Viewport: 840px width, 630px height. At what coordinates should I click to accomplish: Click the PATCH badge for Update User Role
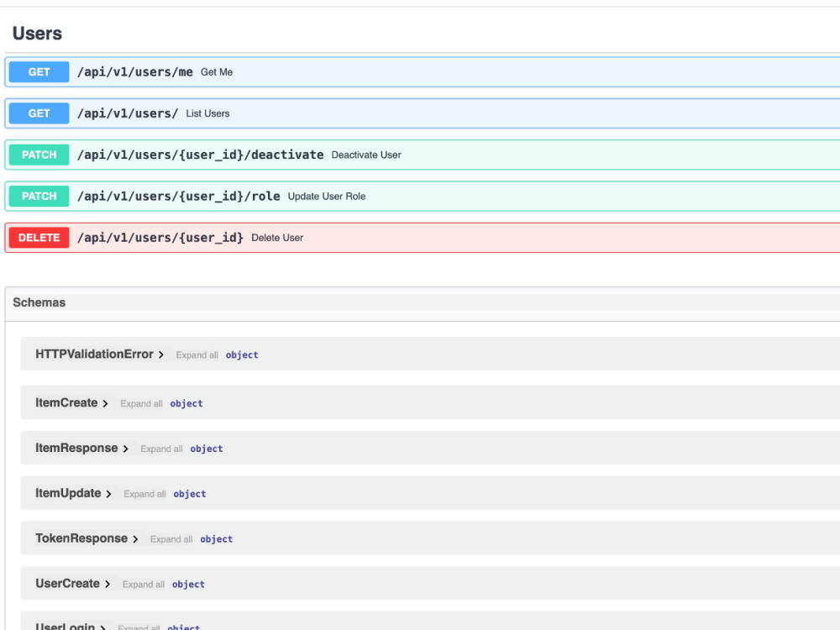point(39,196)
